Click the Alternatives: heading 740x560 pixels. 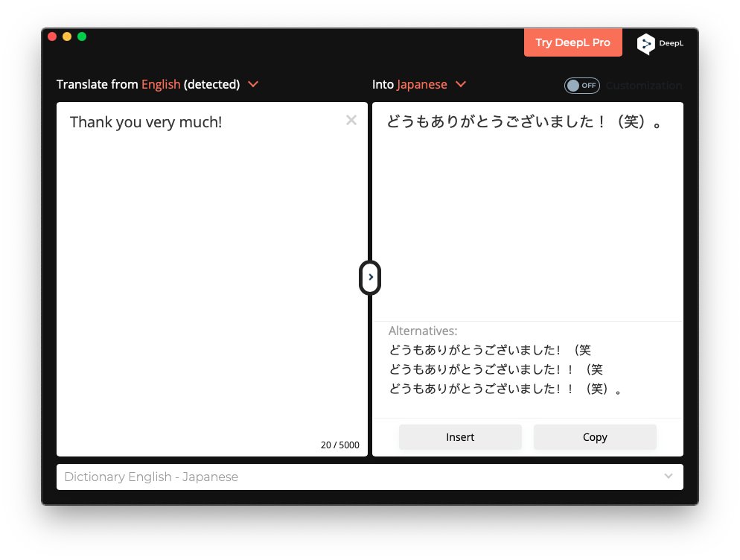pyautogui.click(x=423, y=331)
